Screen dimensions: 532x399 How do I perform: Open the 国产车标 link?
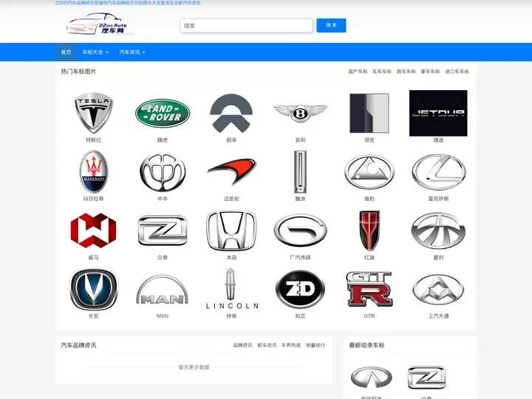(x=358, y=72)
